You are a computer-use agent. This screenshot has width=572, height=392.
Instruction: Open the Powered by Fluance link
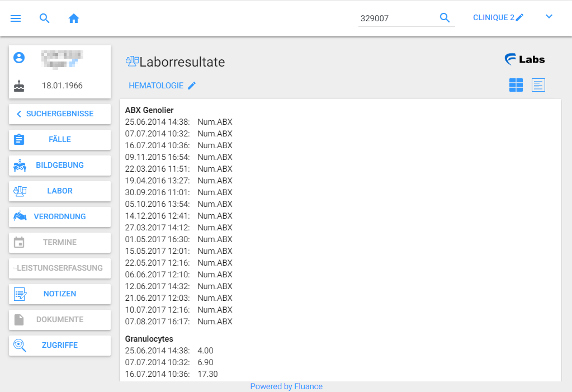coord(286,386)
